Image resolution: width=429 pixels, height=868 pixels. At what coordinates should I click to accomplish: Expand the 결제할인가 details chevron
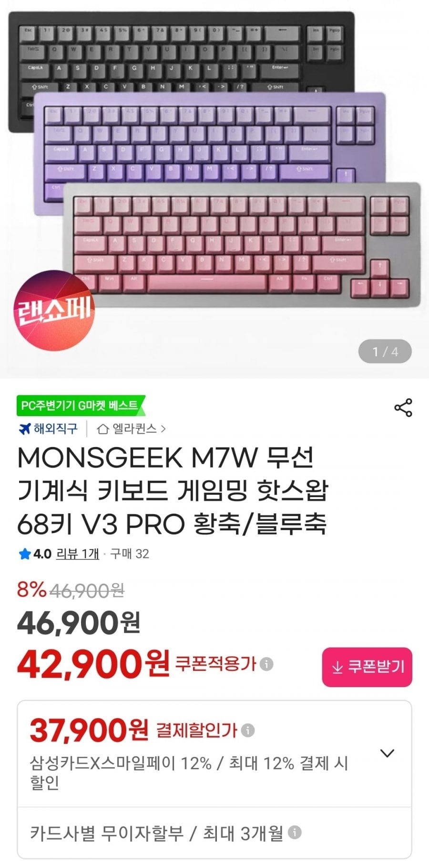click(x=387, y=753)
